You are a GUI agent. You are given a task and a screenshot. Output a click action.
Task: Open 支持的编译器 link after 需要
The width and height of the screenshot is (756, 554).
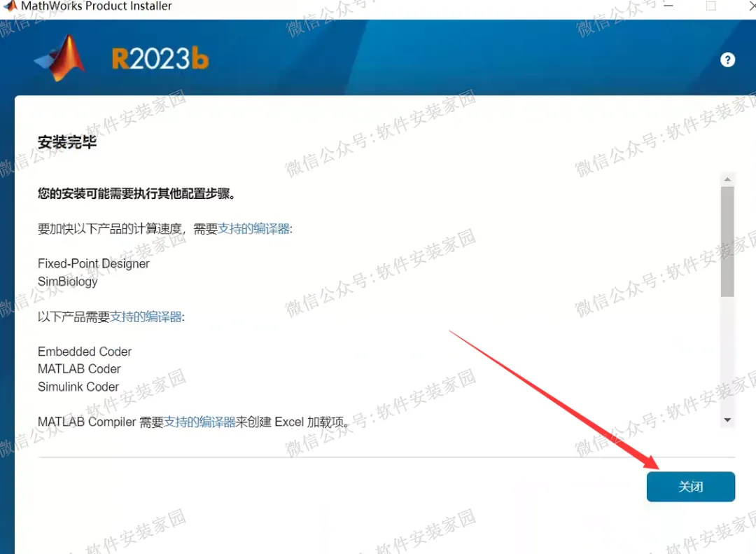253,228
